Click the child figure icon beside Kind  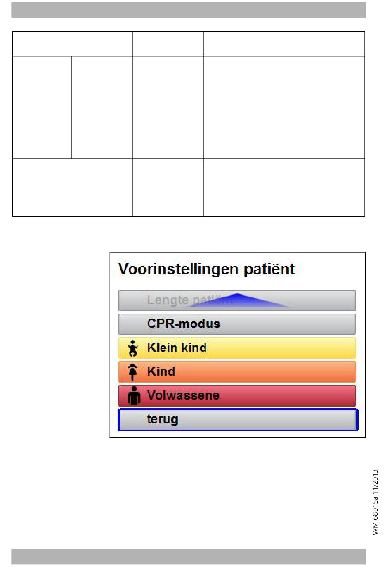click(x=132, y=372)
